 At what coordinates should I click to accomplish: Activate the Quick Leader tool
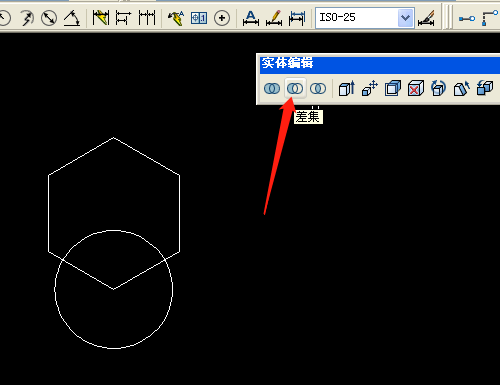tap(176, 18)
